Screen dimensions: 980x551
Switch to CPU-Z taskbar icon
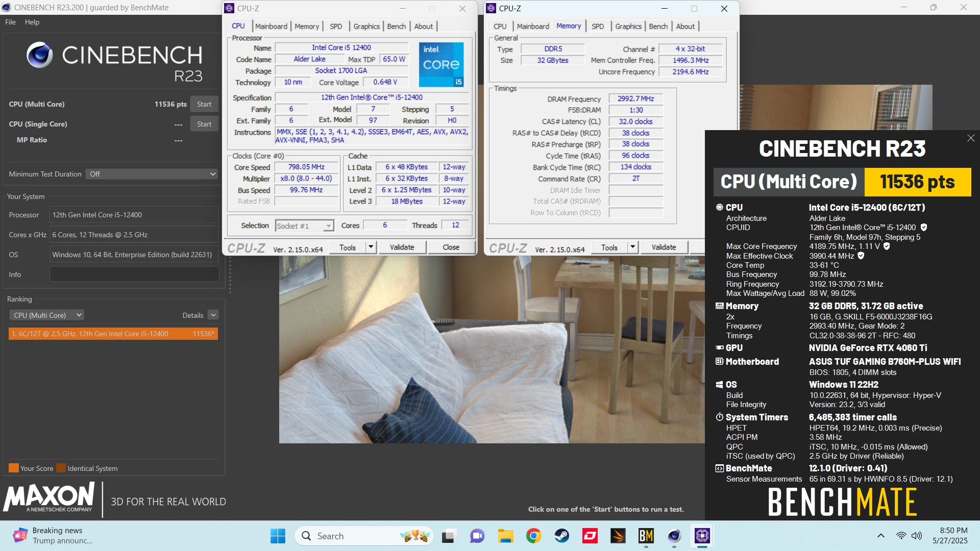[702, 536]
